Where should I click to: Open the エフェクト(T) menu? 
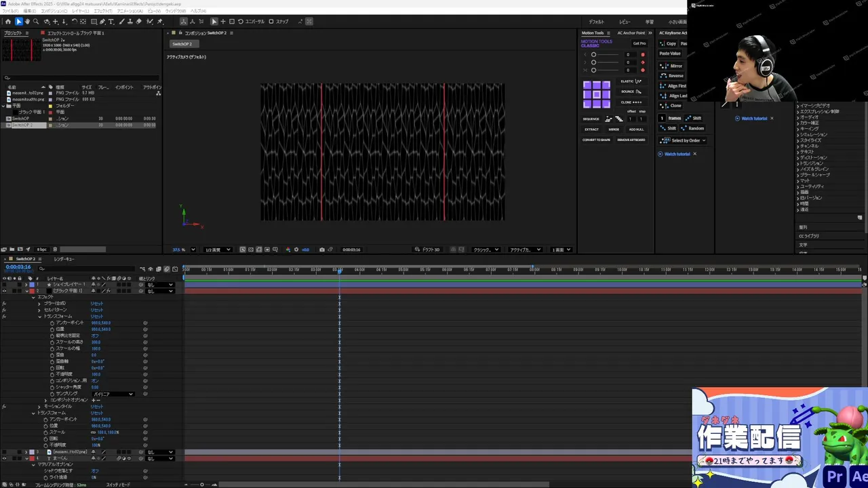pyautogui.click(x=103, y=11)
